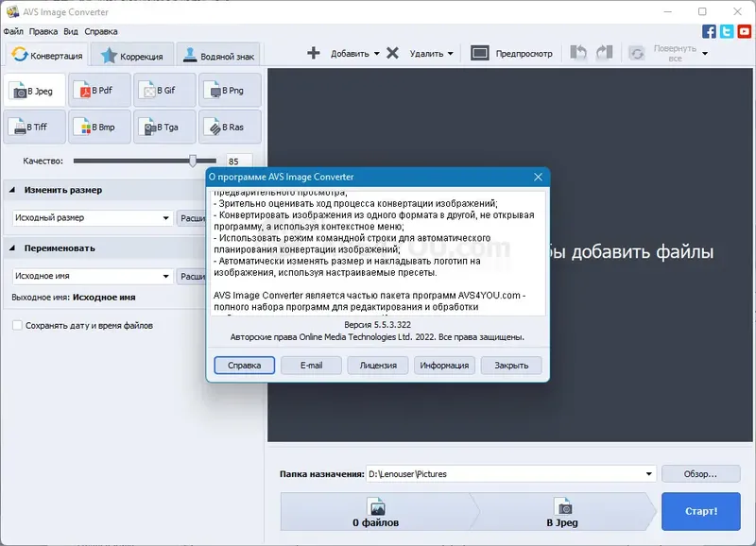The width and height of the screenshot is (756, 546).
Task: Open the Добавить dropdown arrow
Action: (376, 54)
